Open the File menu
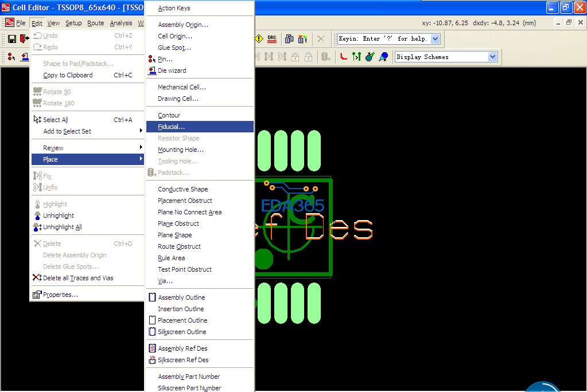The width and height of the screenshot is (587, 392). [x=21, y=23]
